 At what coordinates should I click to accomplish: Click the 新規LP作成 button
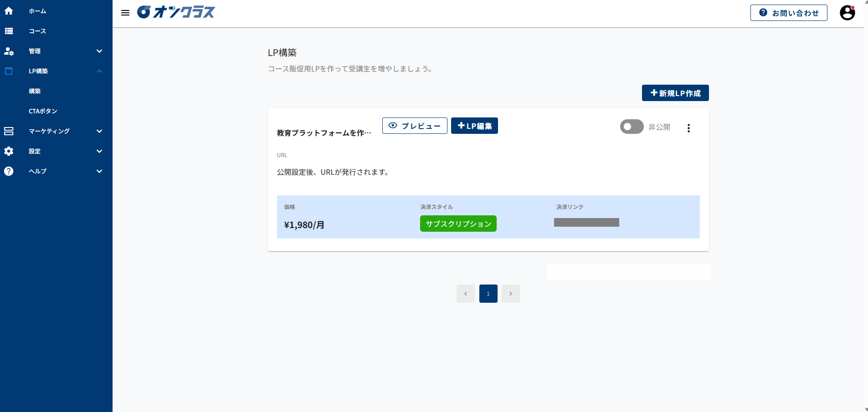675,93
